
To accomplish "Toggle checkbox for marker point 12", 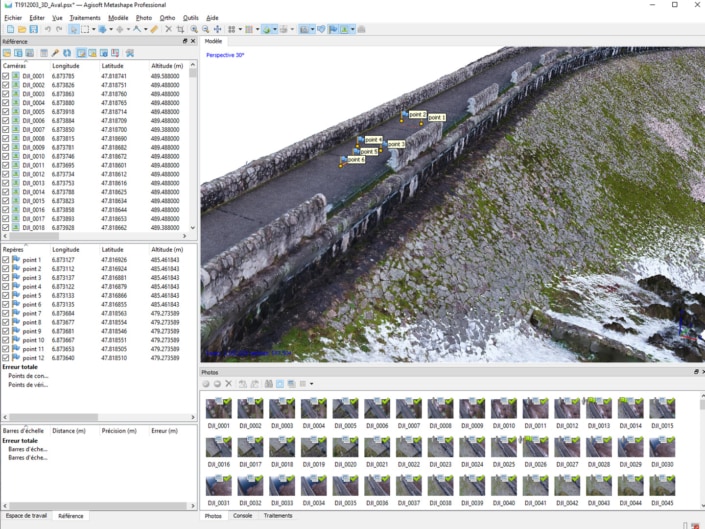I will click(x=6, y=358).
